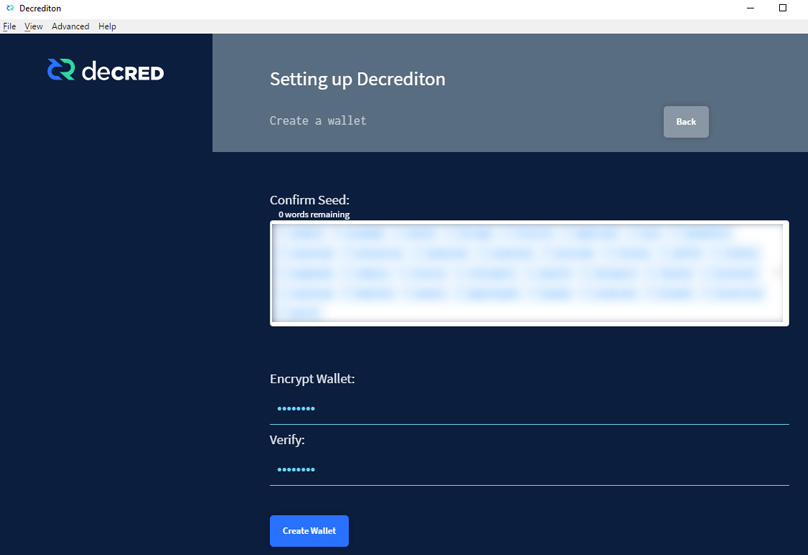
Task: Click the Decrediton title bar icon
Action: (10, 8)
